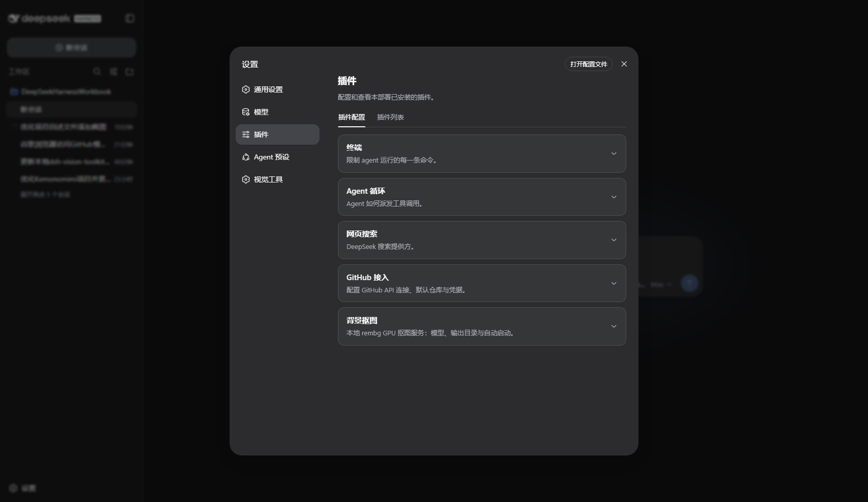Open Agent 预设 section
868x502 pixels.
point(278,157)
